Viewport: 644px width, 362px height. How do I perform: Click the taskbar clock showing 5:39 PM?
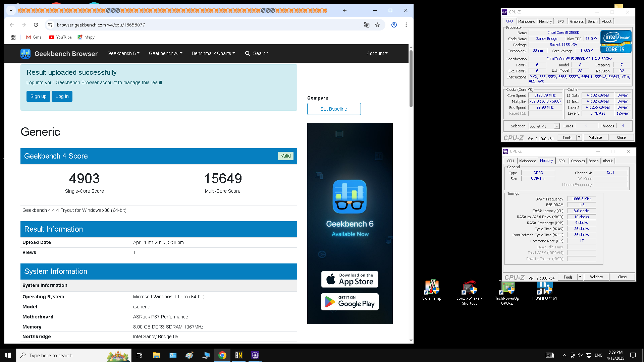[x=615, y=355]
